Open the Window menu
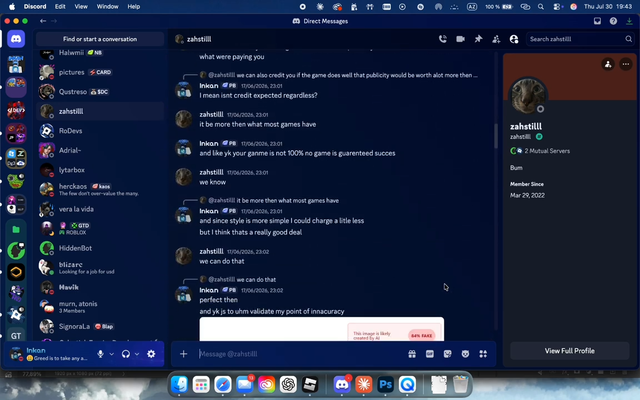Image resolution: width=640 pixels, height=400 pixels. tap(107, 7)
